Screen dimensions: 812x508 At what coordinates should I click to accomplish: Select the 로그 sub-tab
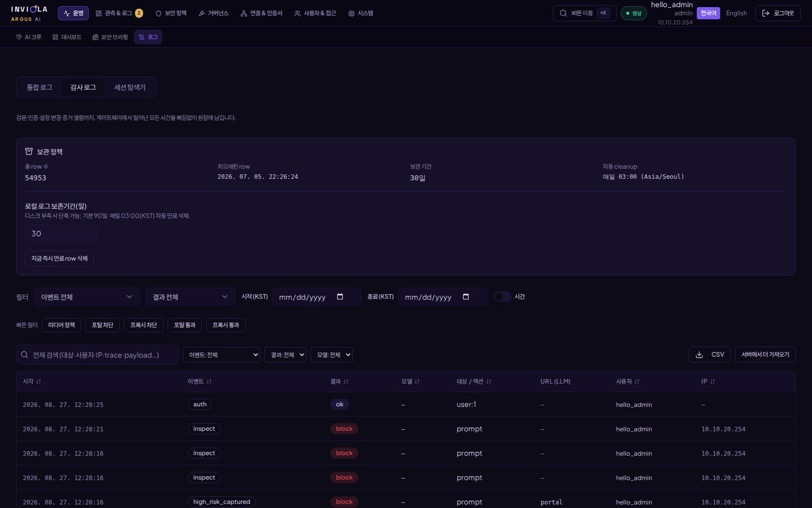coord(148,37)
